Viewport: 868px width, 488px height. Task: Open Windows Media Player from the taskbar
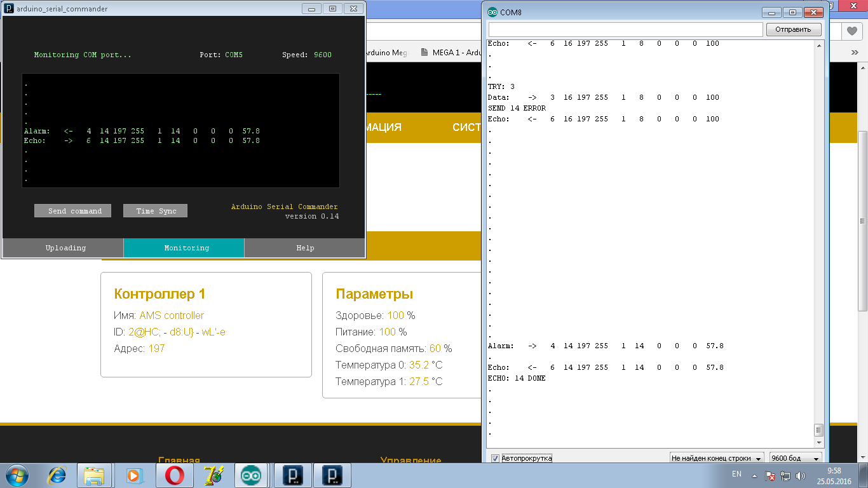pyautogui.click(x=133, y=475)
